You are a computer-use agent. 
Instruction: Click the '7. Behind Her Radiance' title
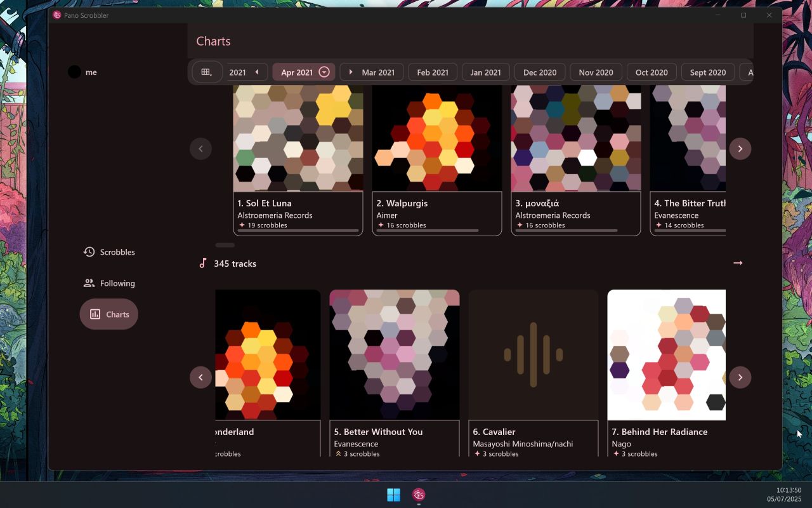[660, 432]
